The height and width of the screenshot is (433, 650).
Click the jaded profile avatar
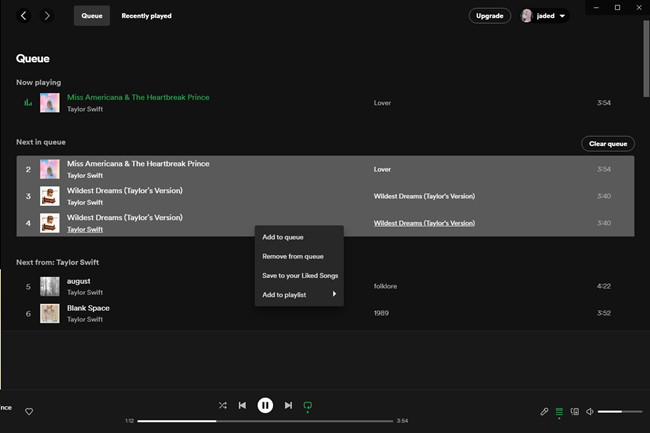[x=527, y=16]
